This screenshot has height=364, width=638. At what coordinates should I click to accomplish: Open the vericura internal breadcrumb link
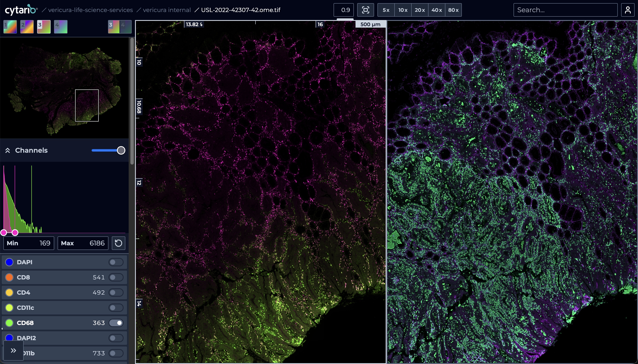point(167,10)
